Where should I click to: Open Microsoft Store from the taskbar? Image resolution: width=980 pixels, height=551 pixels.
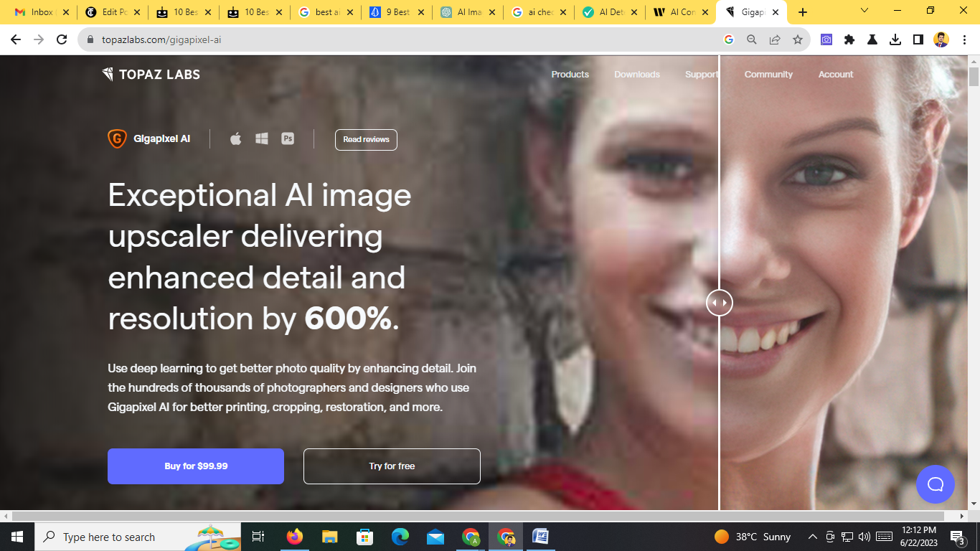point(364,537)
